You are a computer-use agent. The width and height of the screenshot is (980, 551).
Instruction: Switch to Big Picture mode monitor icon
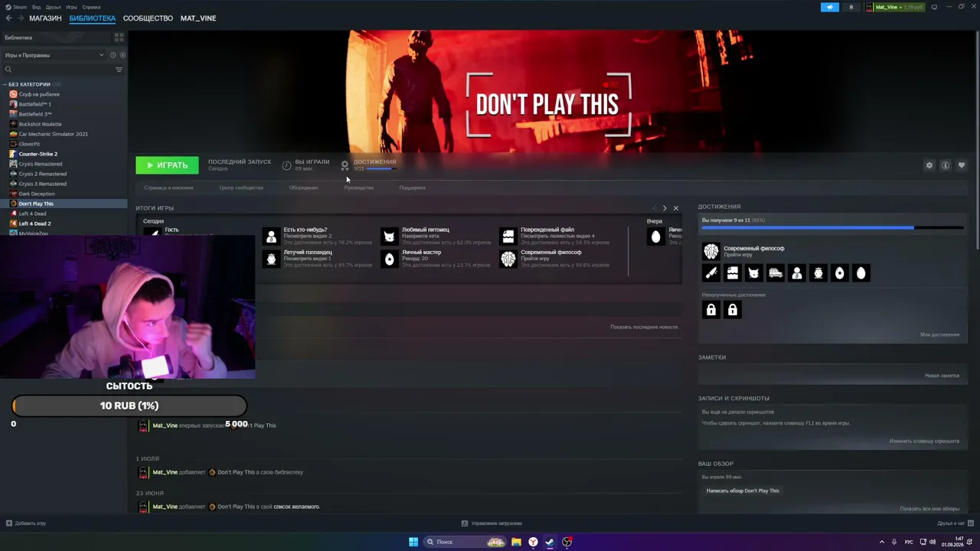(934, 7)
